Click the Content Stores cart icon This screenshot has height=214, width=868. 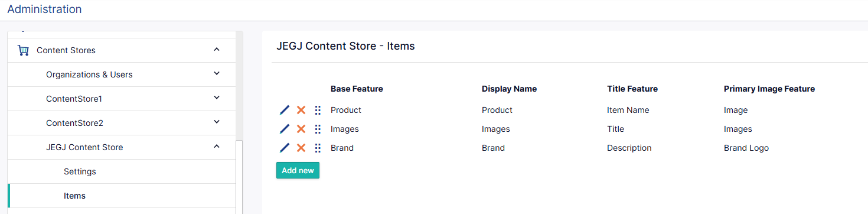(x=24, y=50)
